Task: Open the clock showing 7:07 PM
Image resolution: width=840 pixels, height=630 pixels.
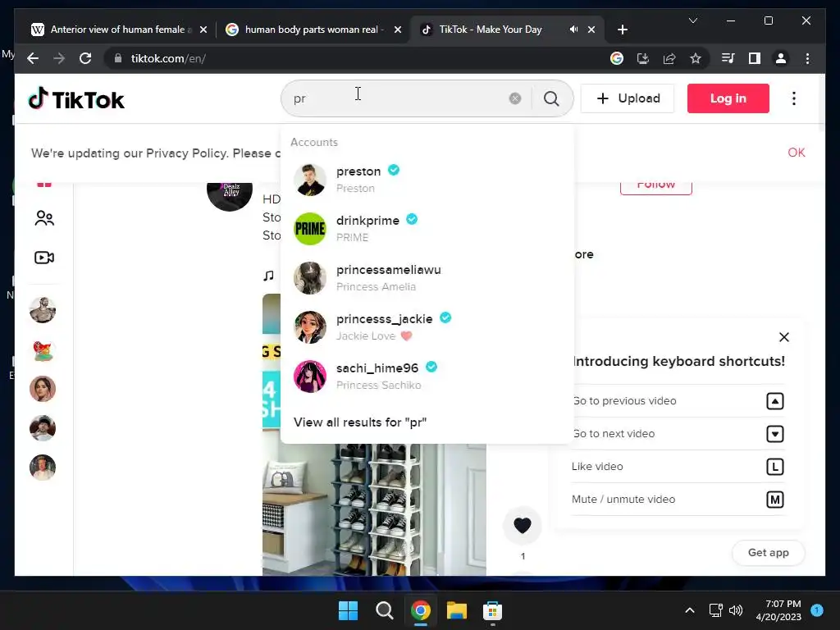Action: [778, 610]
